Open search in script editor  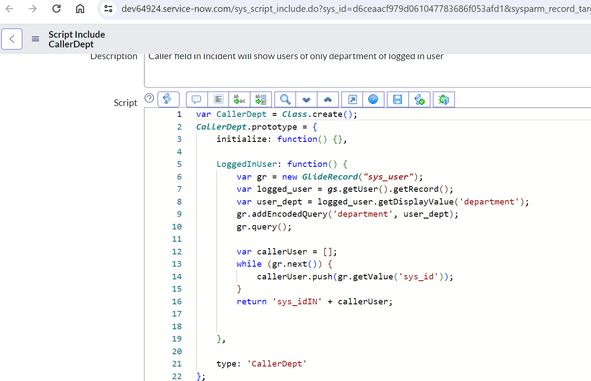285,99
